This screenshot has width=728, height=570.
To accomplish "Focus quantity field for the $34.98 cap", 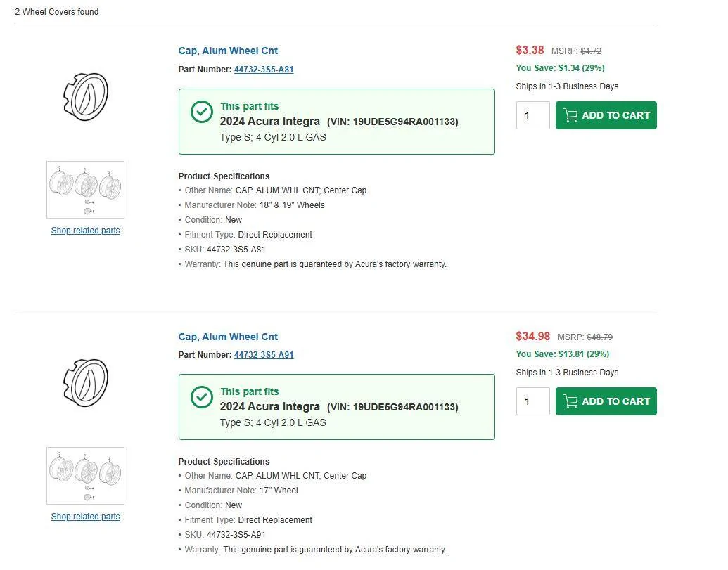I will [x=532, y=401].
